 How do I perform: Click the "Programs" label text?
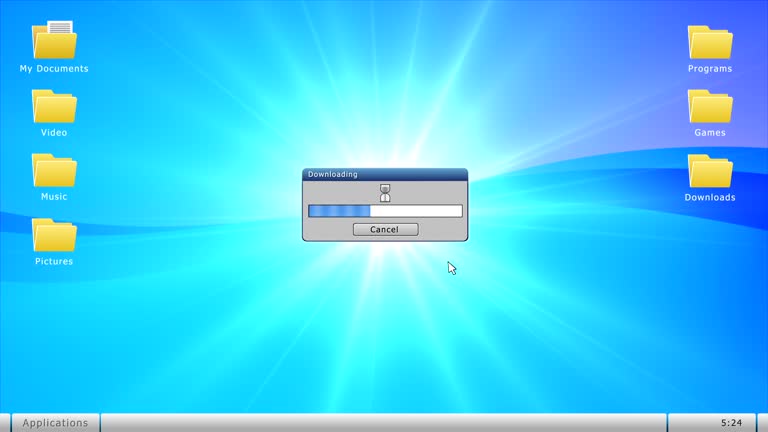710,69
